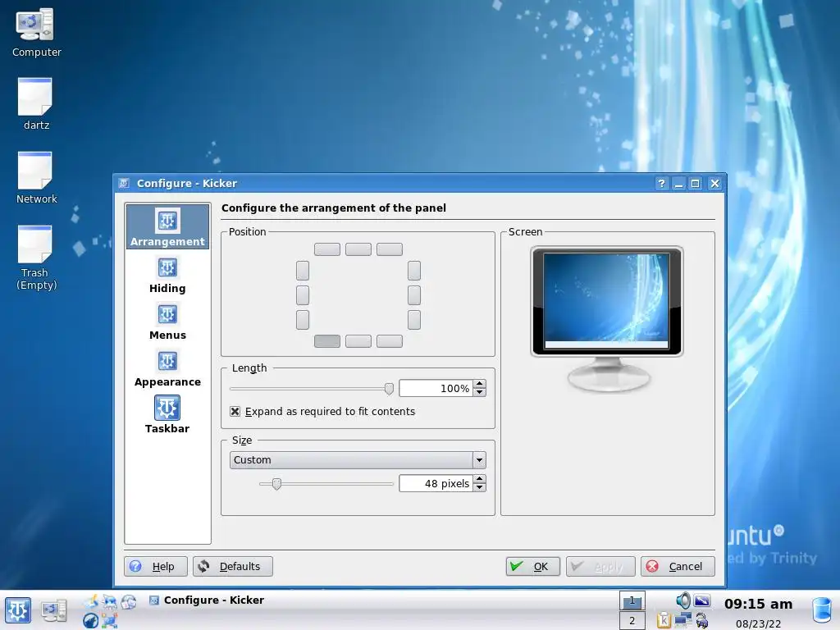Launch the Konqueror wolf globe quick launcher
The width and height of the screenshot is (840, 630).
tap(91, 620)
